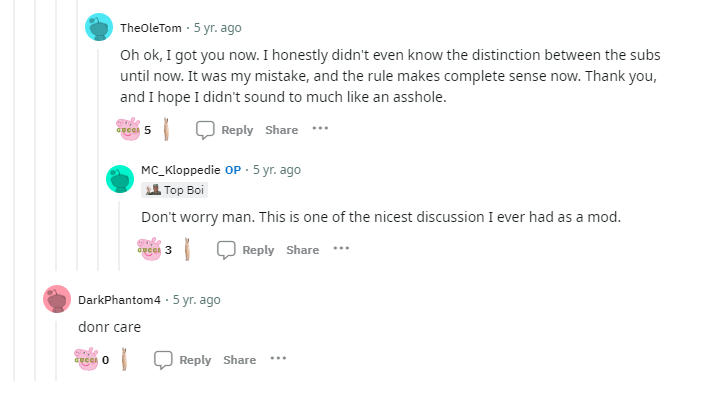Open TheOleTom's avatar profile
The width and height of the screenshot is (710, 396).
pos(99,27)
